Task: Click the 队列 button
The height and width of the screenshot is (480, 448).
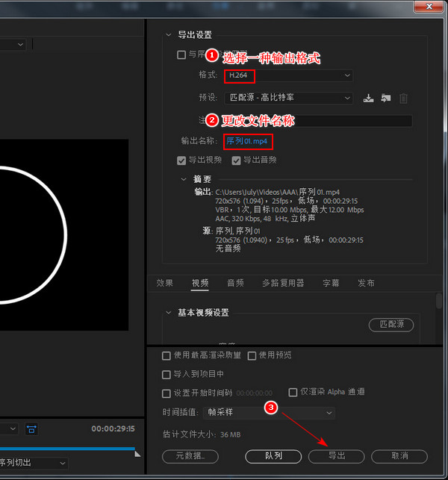Action: click(273, 456)
